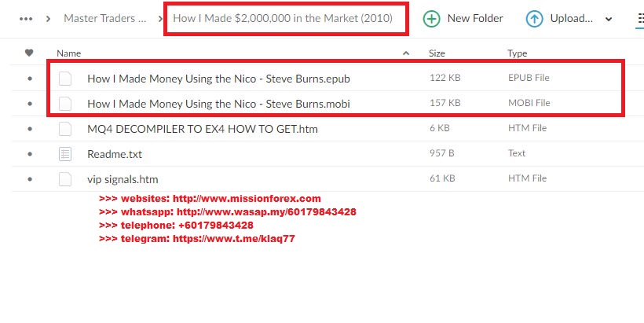
Task: Click the 122 KB size value
Action: (x=445, y=78)
